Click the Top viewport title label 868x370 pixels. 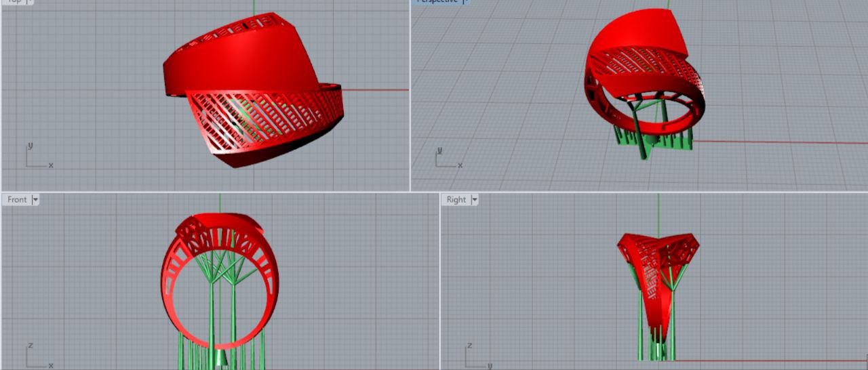point(15,1)
